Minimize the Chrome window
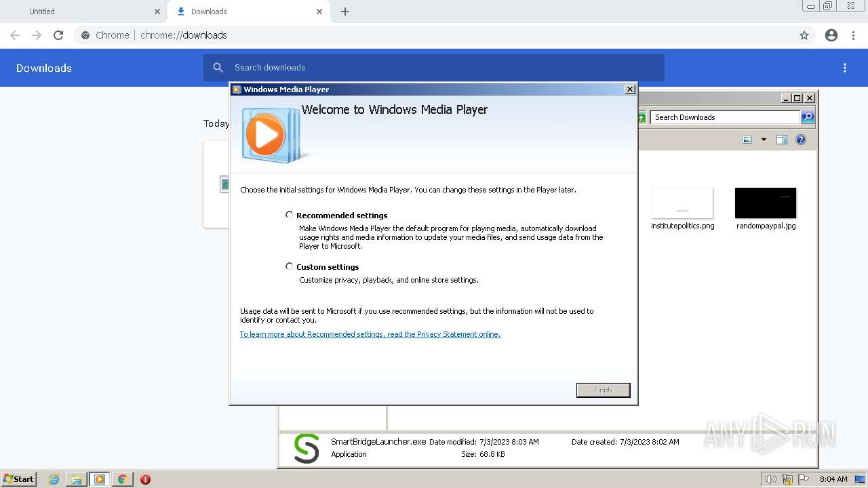The width and height of the screenshot is (868, 488). coord(810,6)
